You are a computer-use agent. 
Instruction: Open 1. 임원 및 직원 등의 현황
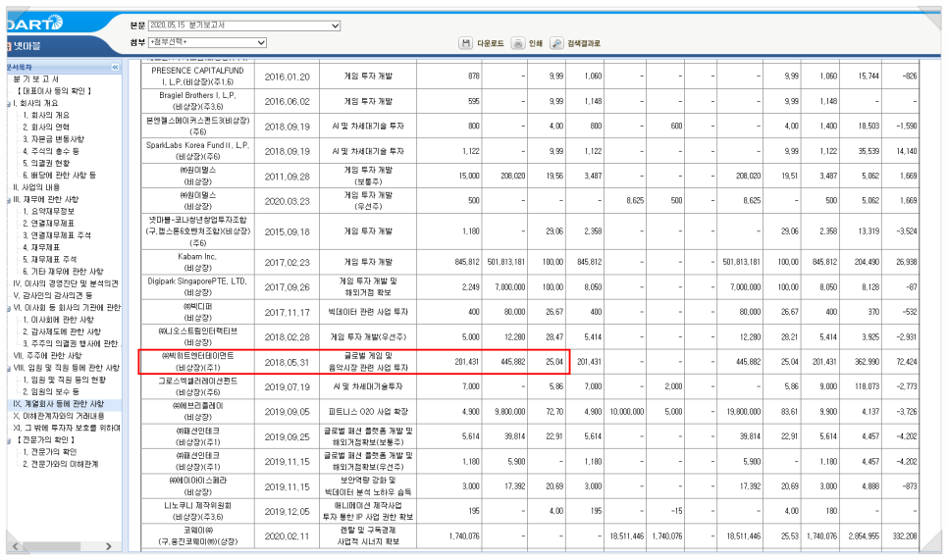pos(64,380)
